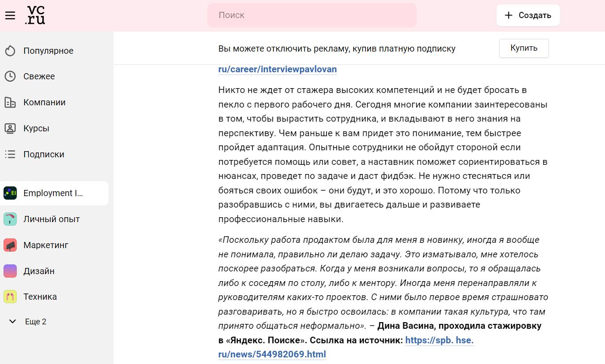
Task: Click the clock icon for Свежее
Action: click(x=10, y=77)
